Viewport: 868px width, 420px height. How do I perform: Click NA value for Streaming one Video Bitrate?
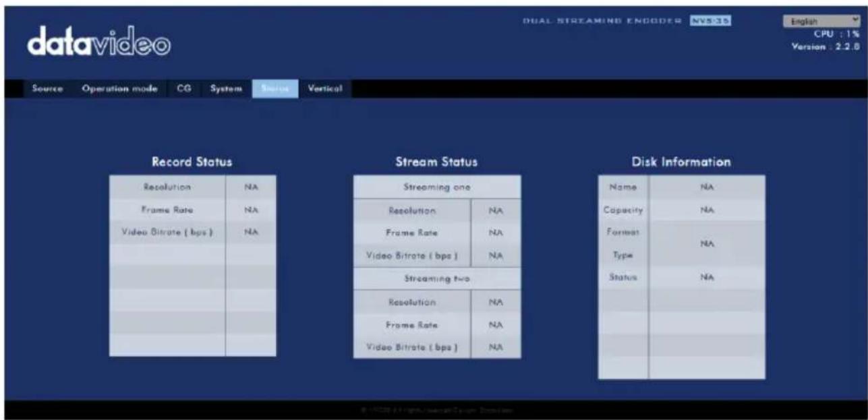pyautogui.click(x=496, y=256)
